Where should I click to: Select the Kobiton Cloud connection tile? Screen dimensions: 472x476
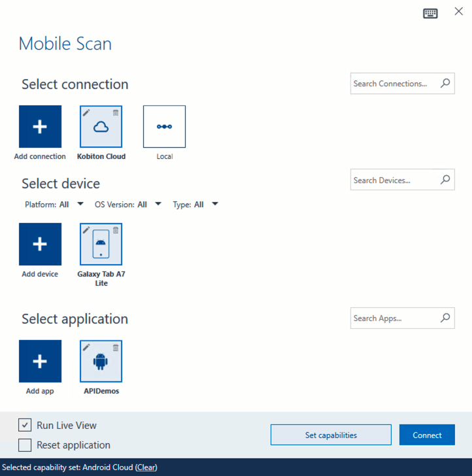click(x=101, y=127)
